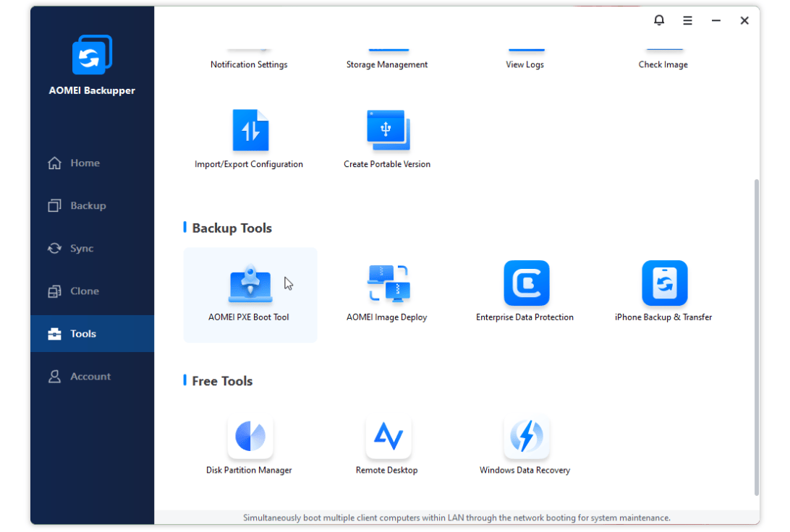Click the status bar description text

click(x=456, y=518)
